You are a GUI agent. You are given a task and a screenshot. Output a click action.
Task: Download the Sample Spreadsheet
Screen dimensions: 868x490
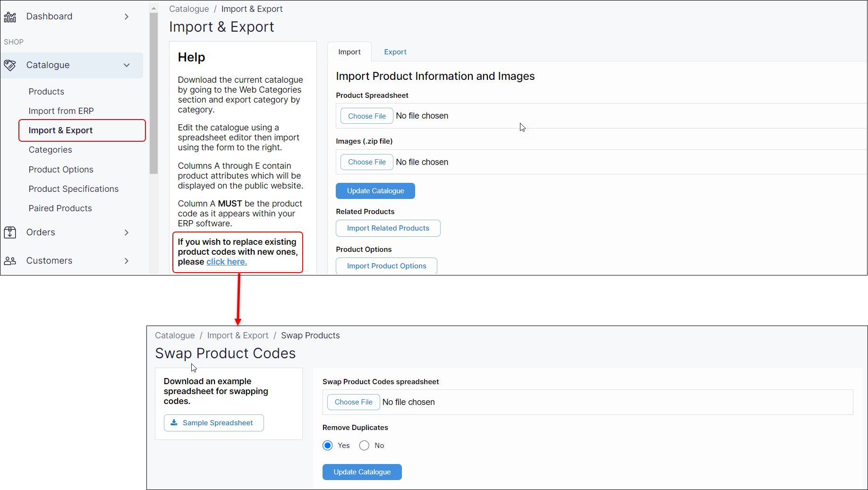point(214,423)
